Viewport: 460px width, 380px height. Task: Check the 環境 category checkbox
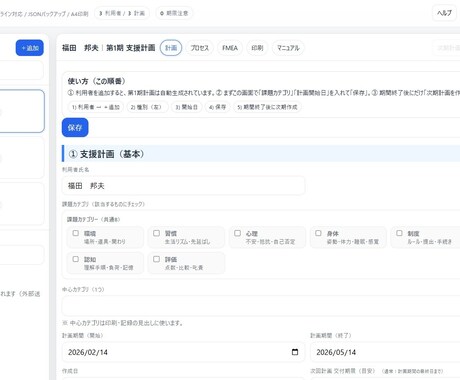point(76,233)
